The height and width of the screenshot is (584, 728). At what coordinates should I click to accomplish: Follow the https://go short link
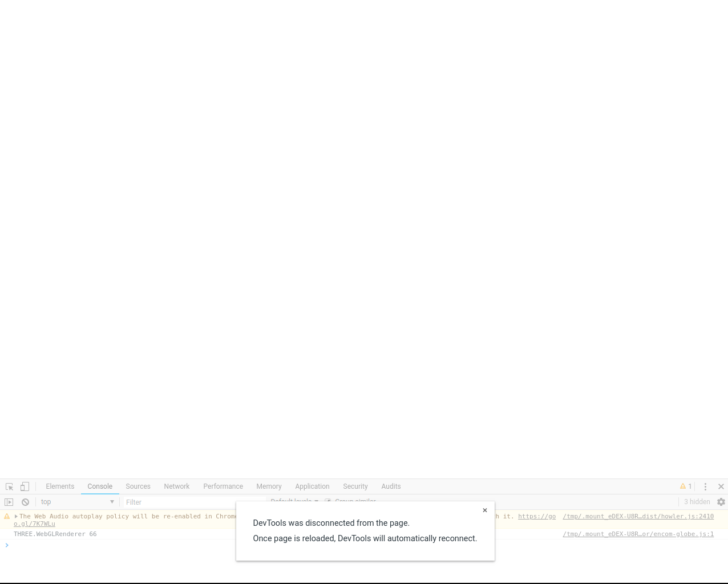click(537, 516)
